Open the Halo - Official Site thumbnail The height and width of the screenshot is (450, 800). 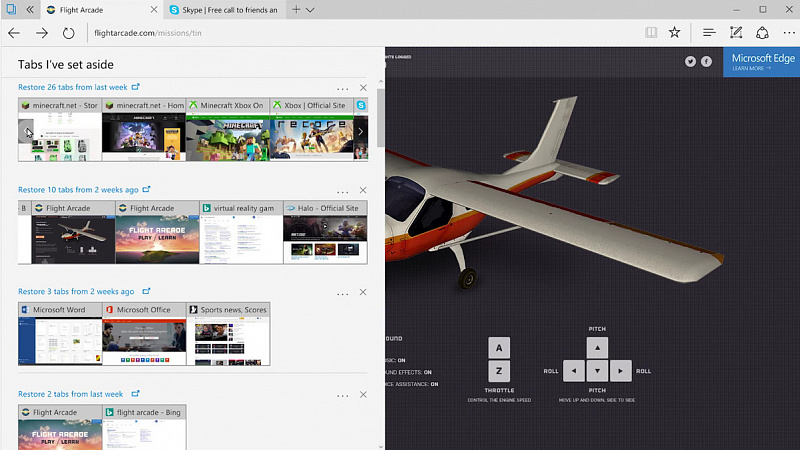click(325, 232)
